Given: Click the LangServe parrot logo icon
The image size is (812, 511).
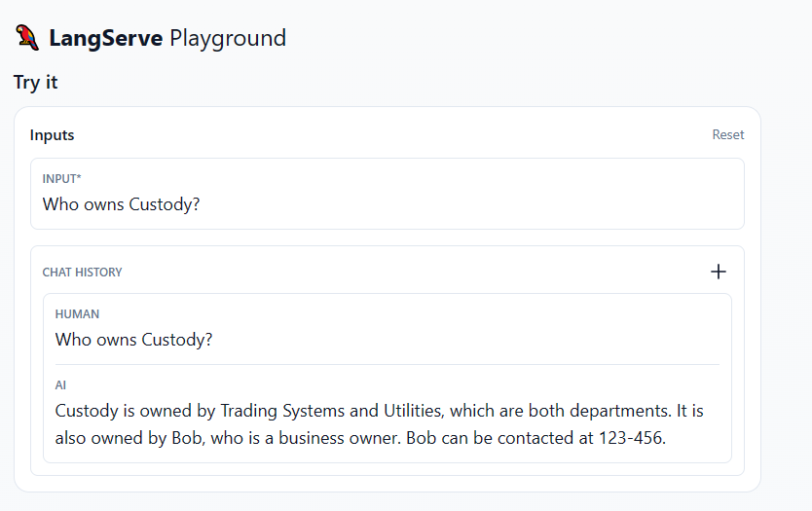Looking at the screenshot, I should [x=27, y=38].
